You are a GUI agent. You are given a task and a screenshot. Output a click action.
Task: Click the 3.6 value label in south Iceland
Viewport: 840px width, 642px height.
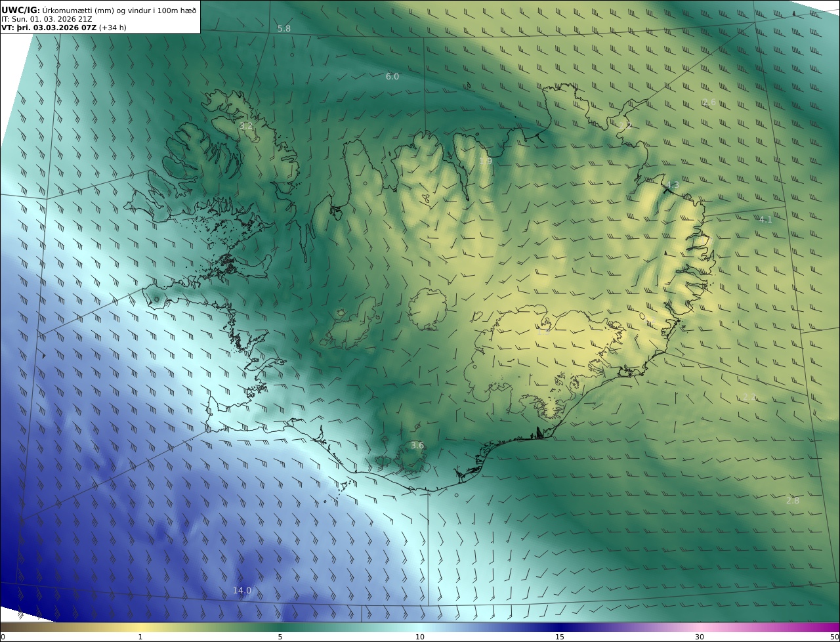[417, 445]
